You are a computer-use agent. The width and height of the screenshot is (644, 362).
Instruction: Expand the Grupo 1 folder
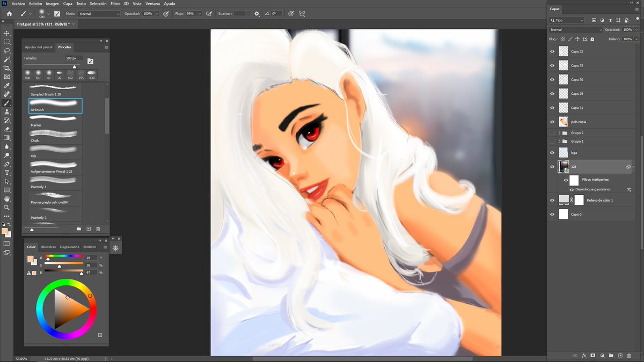click(559, 141)
